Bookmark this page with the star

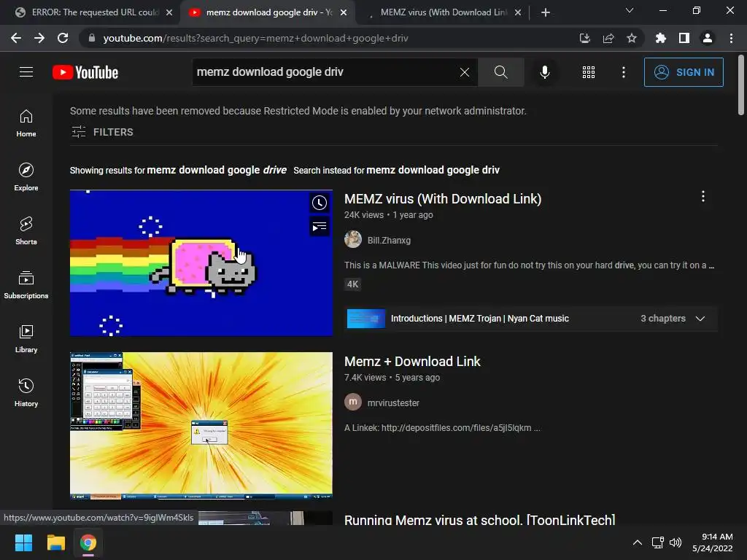(632, 38)
